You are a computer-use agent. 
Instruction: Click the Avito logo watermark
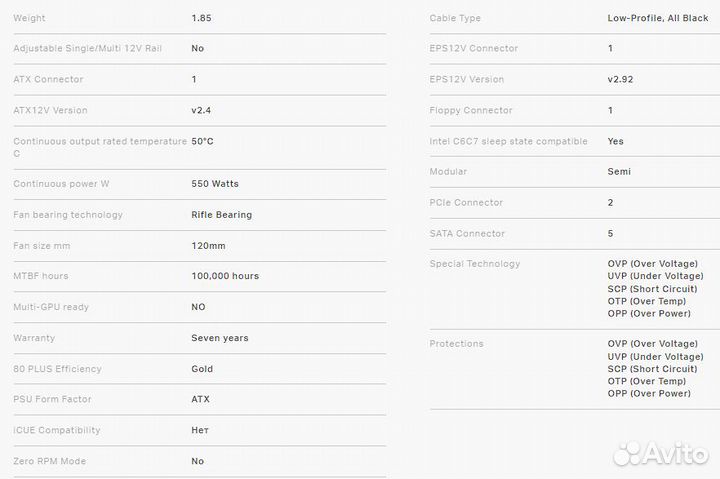coord(660,454)
